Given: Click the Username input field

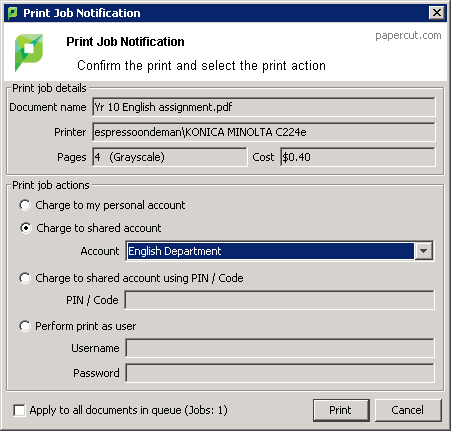Looking at the screenshot, I should 280,348.
